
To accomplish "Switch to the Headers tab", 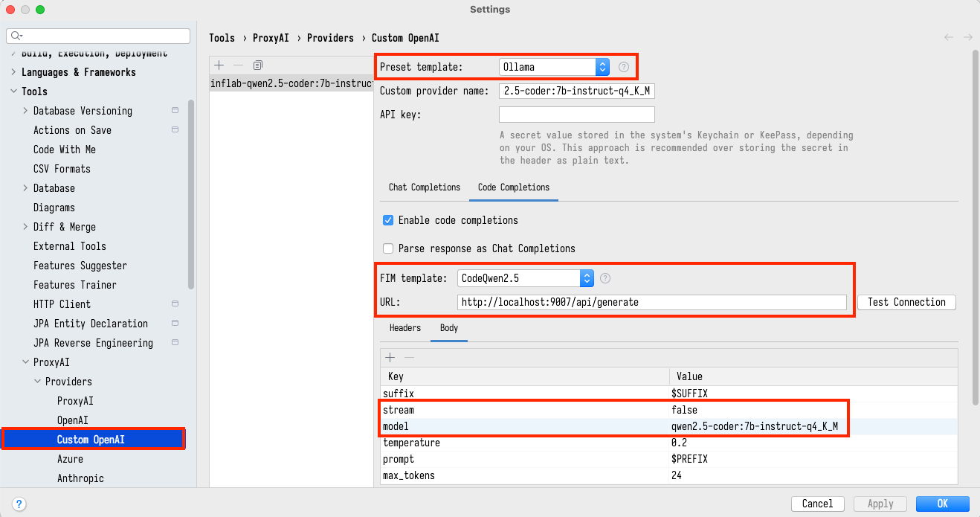I will tap(404, 328).
